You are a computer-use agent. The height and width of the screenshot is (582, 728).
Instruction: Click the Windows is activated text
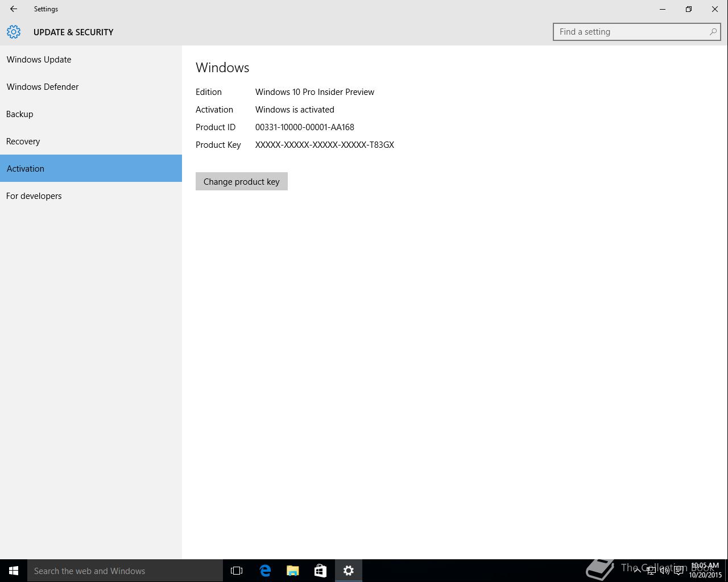295,110
